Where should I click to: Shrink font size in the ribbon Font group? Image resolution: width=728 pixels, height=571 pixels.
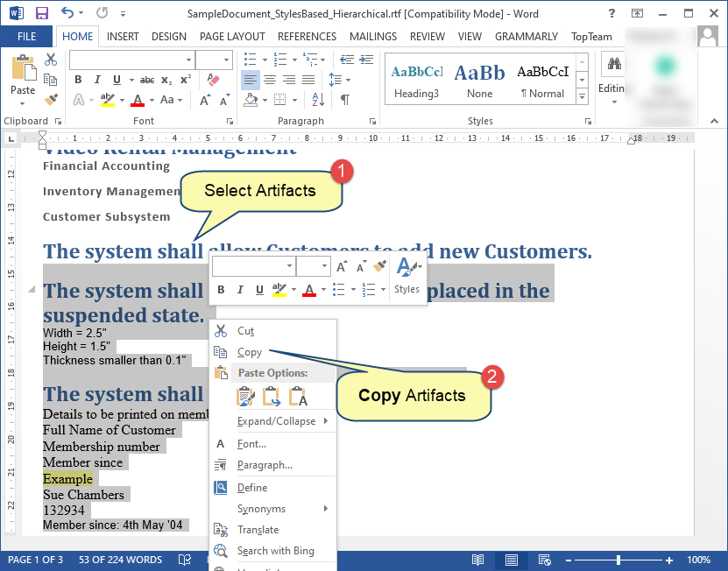coord(225,100)
